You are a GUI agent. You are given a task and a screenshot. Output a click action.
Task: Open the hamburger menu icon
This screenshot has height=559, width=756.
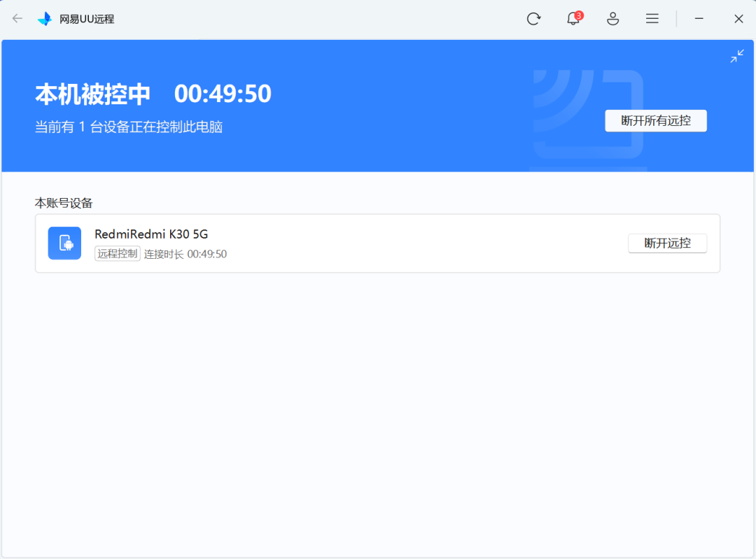coord(652,19)
